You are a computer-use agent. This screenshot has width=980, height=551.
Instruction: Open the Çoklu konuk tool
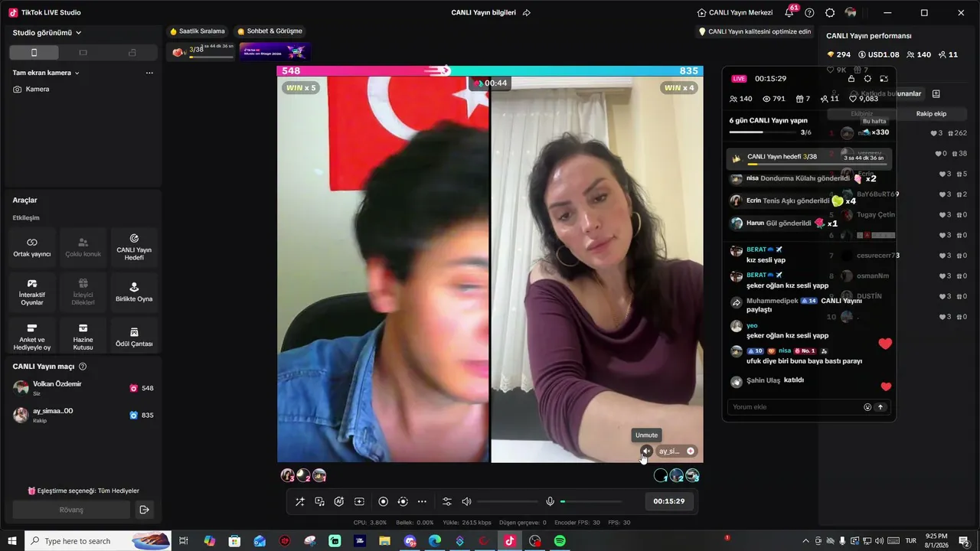83,246
